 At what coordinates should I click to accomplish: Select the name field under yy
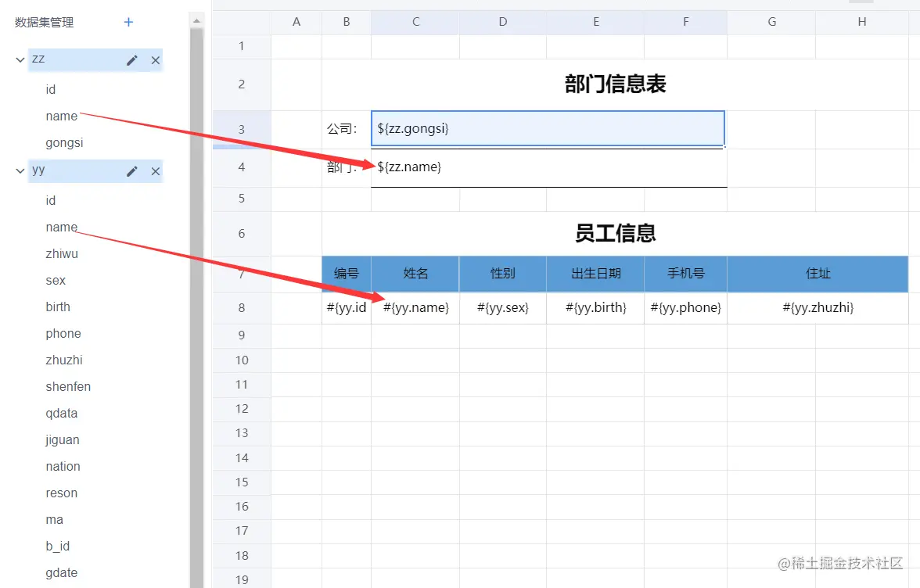point(62,227)
